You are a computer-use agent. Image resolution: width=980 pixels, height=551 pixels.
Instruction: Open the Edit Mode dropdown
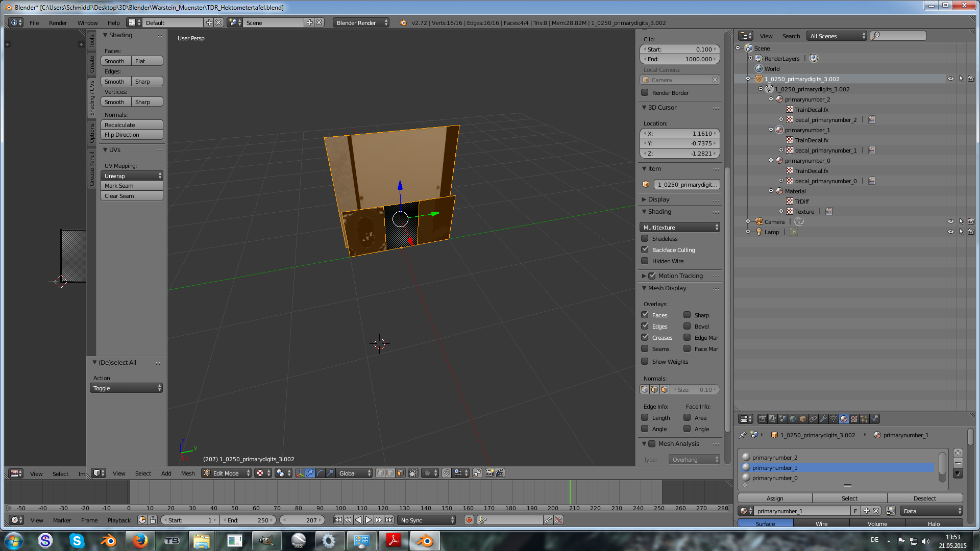click(x=227, y=473)
